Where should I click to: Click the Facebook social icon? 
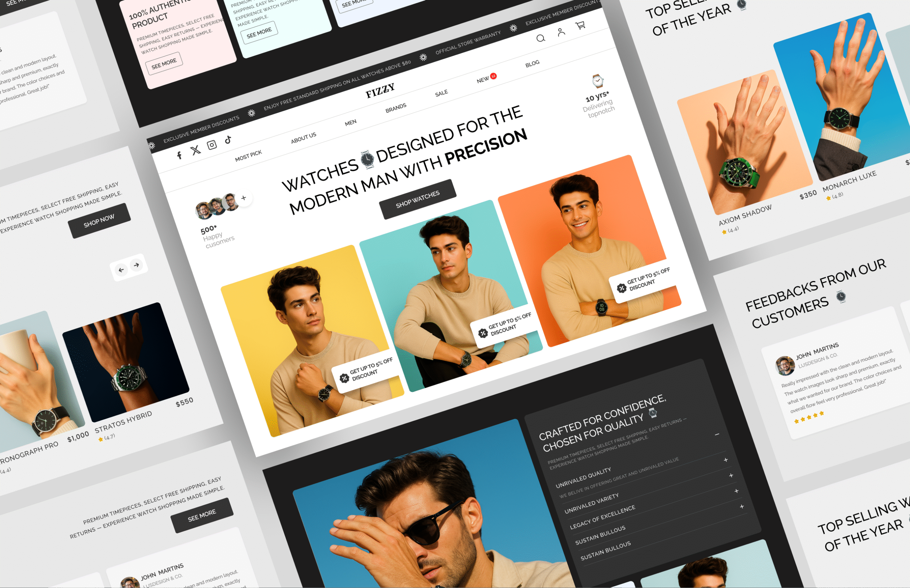(179, 155)
